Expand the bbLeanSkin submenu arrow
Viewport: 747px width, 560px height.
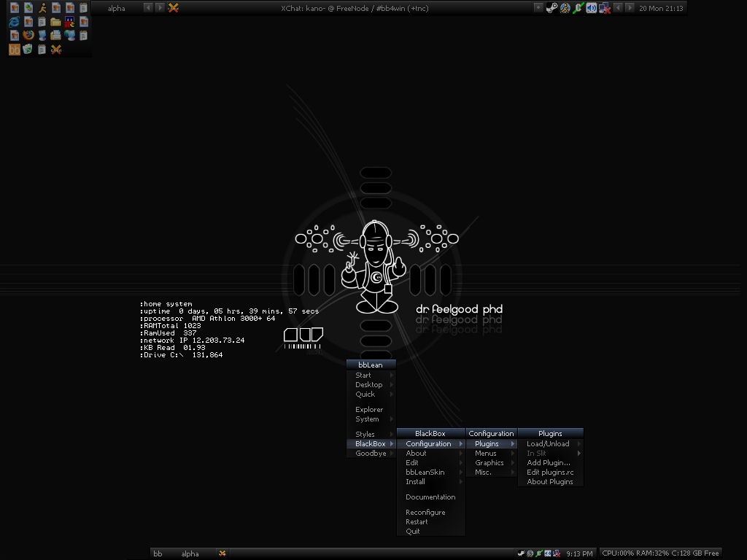tap(461, 472)
